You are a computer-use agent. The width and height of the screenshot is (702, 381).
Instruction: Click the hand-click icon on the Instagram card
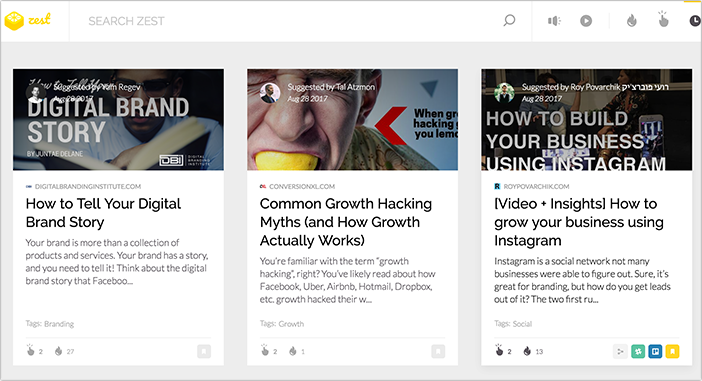pyautogui.click(x=499, y=350)
